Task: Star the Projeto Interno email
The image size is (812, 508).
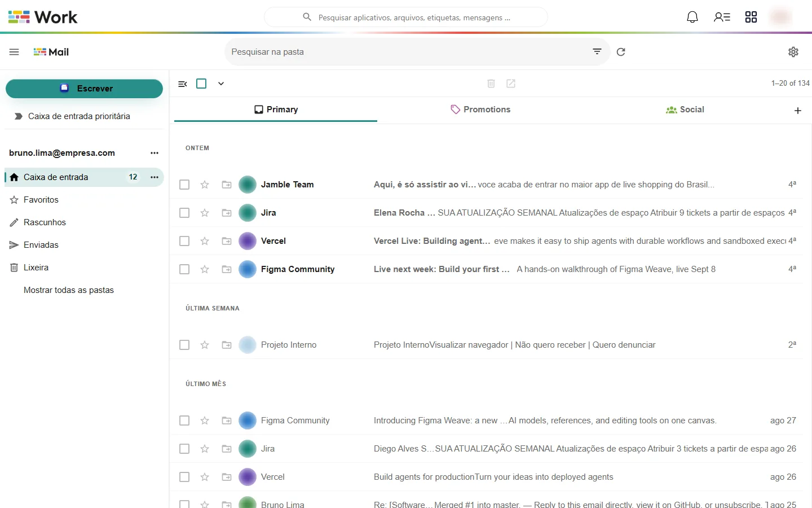Action: 205,345
